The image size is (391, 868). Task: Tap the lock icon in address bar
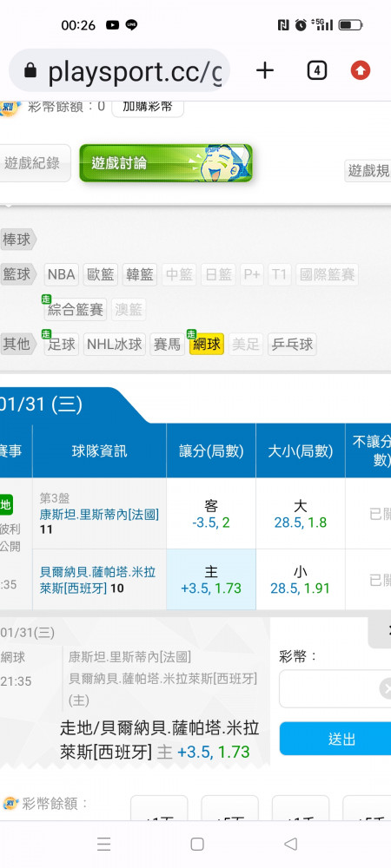coord(30,70)
